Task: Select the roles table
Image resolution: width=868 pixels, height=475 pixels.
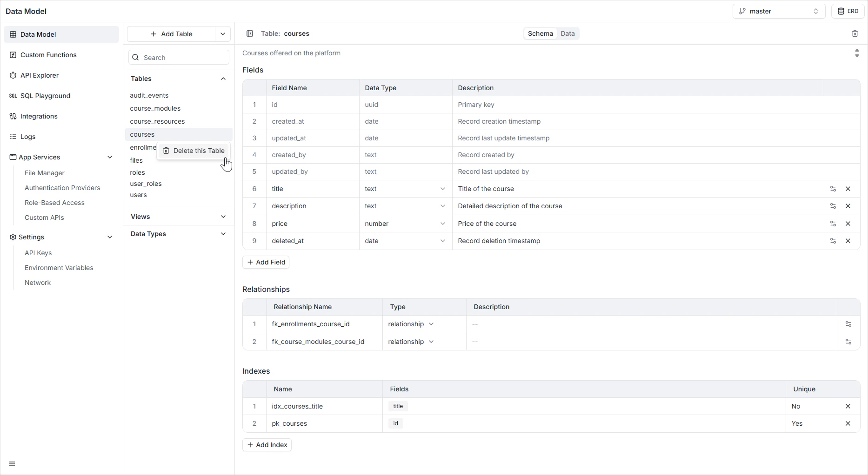Action: pyautogui.click(x=137, y=172)
